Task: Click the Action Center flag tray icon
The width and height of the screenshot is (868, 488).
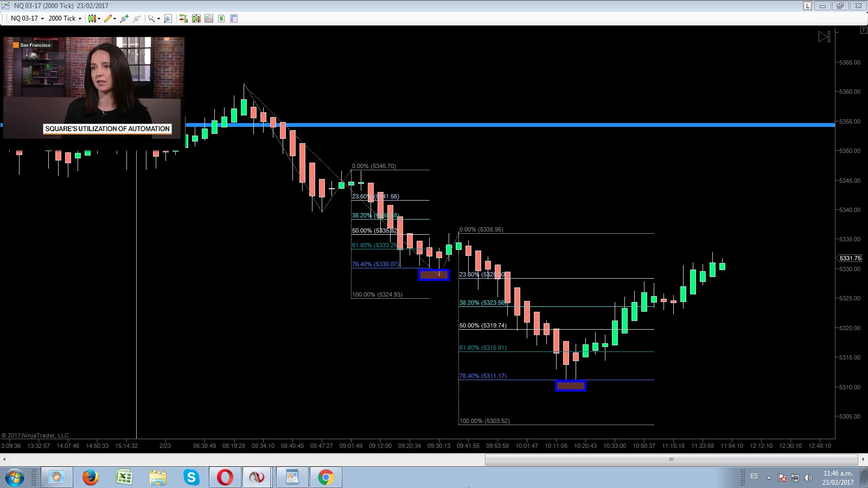Action: point(782,478)
